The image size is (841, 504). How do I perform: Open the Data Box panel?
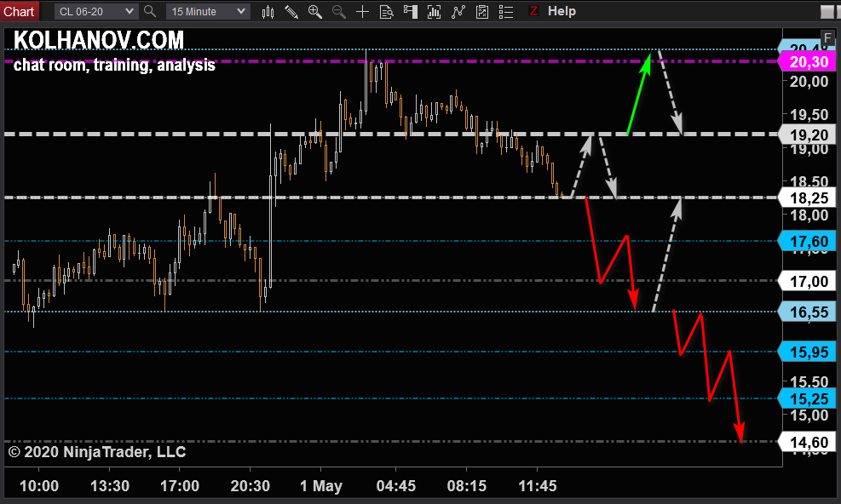(386, 11)
